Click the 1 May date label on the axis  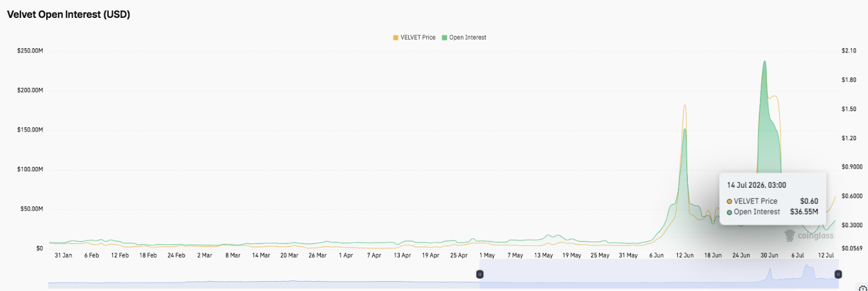click(487, 255)
